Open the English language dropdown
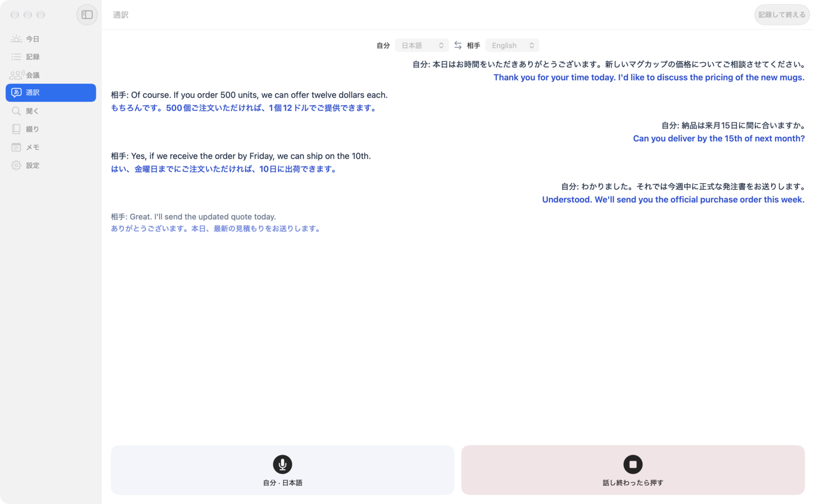Image resolution: width=814 pixels, height=504 pixels. pyautogui.click(x=512, y=46)
